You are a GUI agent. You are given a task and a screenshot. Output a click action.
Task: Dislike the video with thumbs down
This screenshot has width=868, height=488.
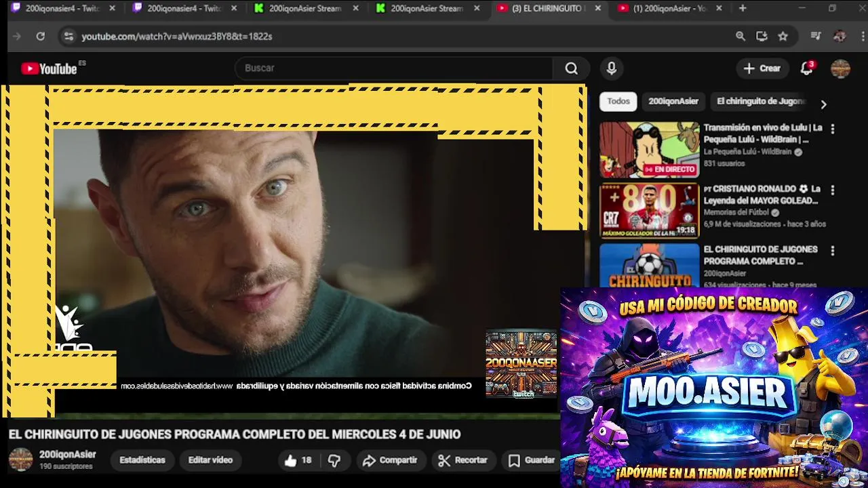click(x=334, y=460)
